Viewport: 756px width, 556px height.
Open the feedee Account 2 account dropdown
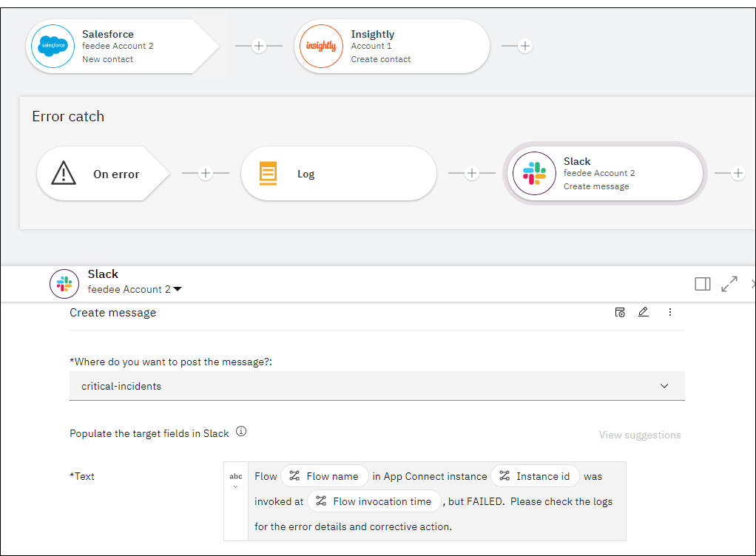(x=135, y=289)
